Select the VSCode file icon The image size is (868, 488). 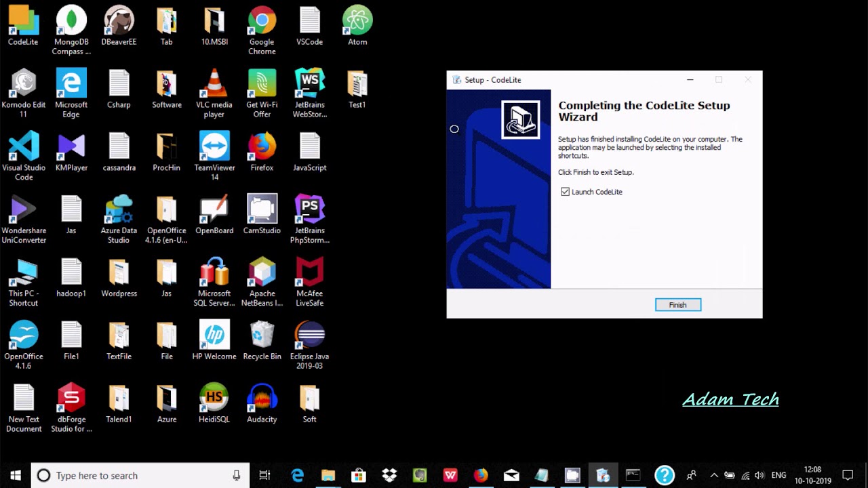pyautogui.click(x=310, y=26)
